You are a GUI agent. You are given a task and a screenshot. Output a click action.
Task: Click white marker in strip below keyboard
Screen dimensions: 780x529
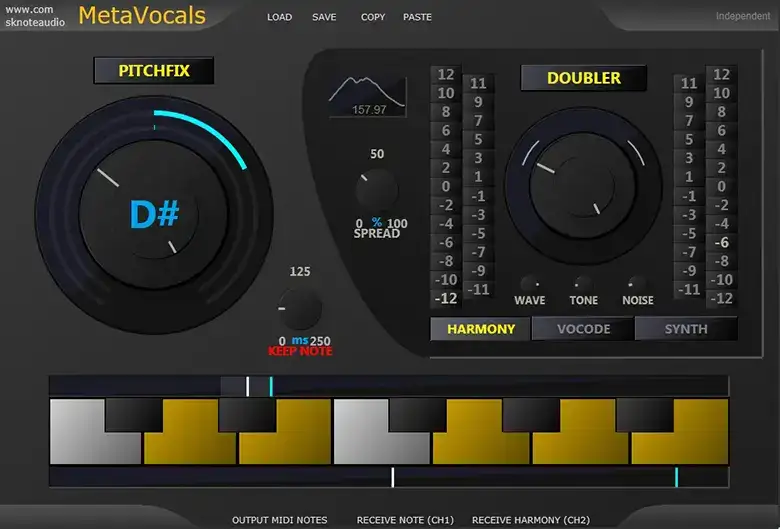(392, 477)
